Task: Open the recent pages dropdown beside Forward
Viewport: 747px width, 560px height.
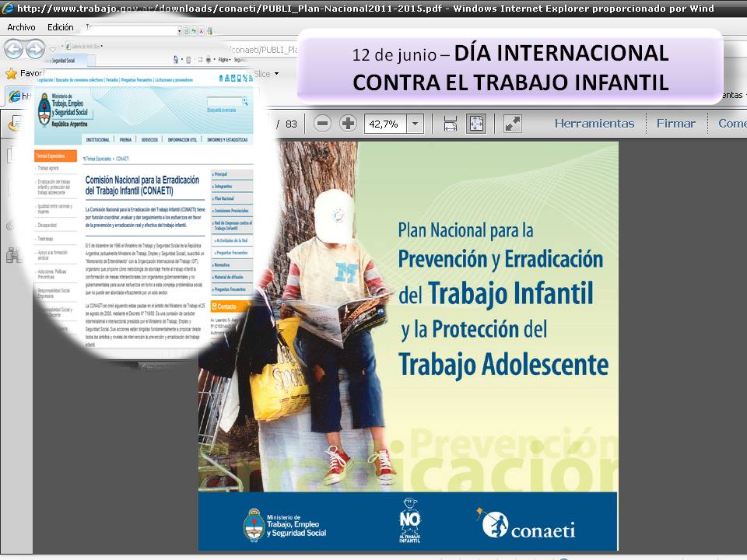Action: (x=52, y=50)
